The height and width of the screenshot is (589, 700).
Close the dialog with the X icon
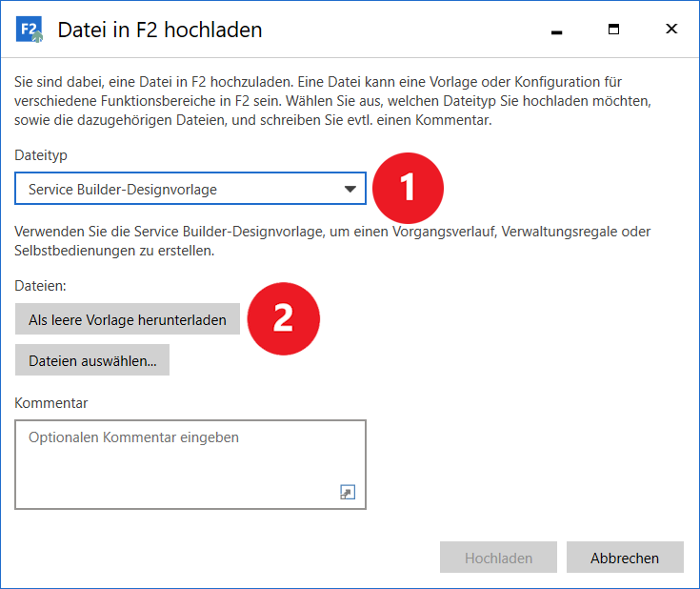click(x=671, y=30)
